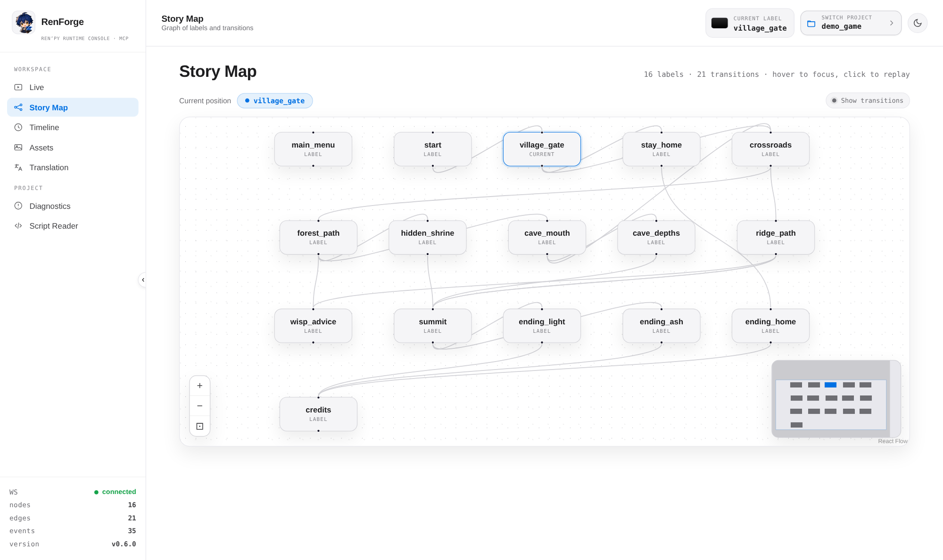
Task: Click the stay_home label node
Action: point(662,149)
